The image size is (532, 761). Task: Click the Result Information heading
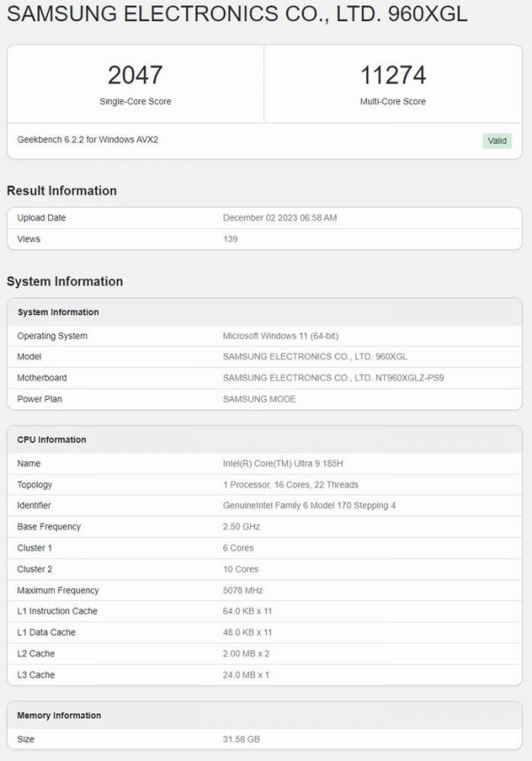pyautogui.click(x=61, y=191)
